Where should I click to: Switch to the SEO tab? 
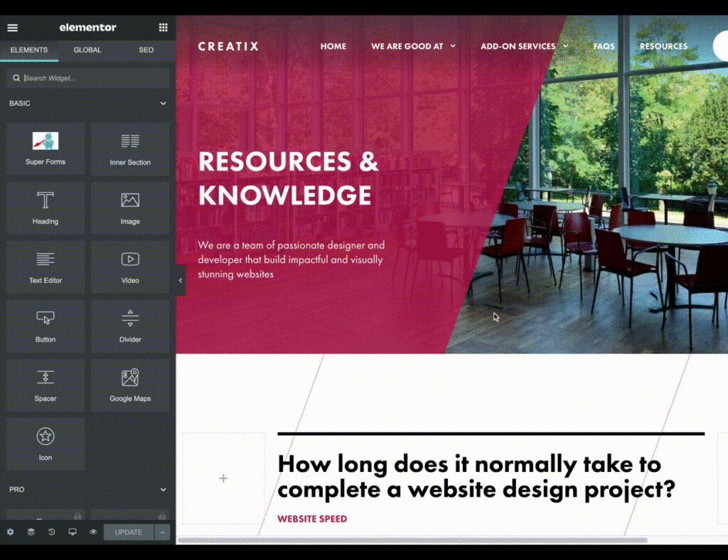146,50
